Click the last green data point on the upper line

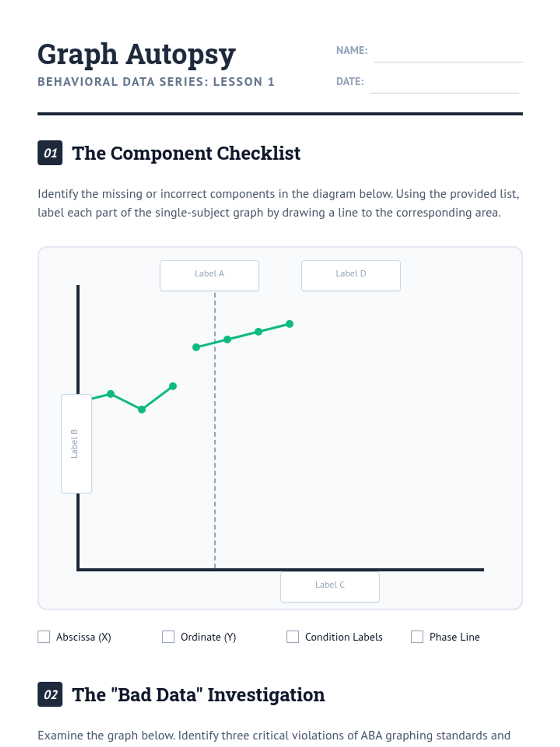pos(290,324)
